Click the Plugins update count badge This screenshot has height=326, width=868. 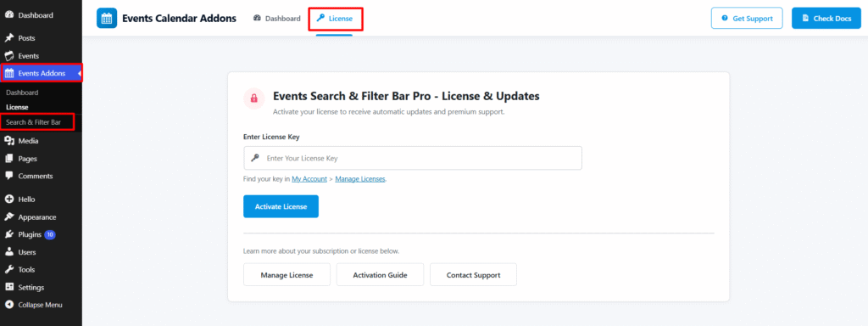(50, 234)
